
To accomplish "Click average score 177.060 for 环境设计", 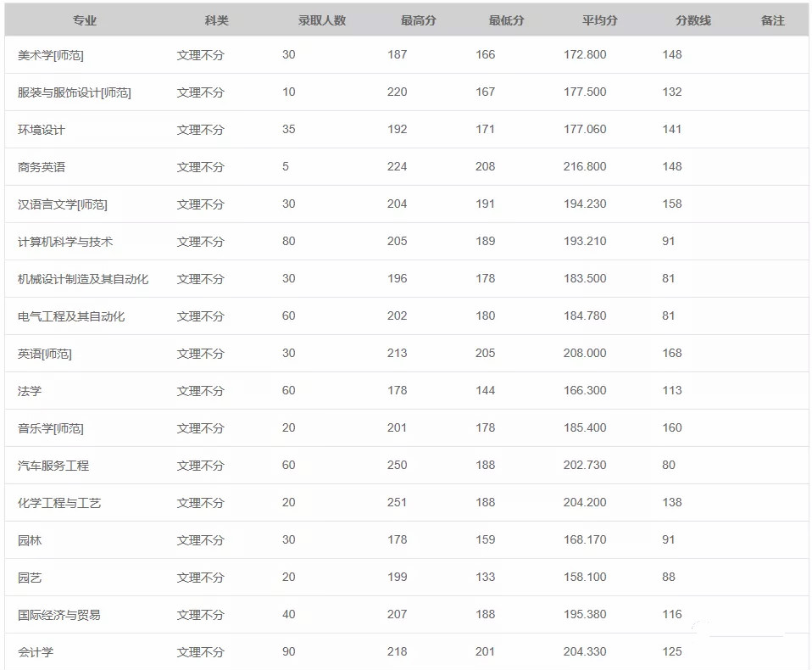I will pyautogui.click(x=585, y=129).
